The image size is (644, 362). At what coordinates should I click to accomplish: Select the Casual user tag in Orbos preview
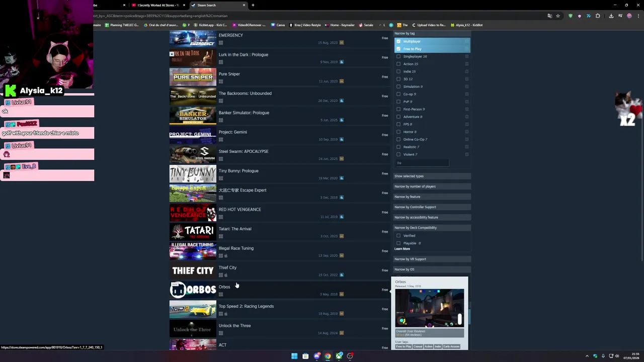[x=418, y=346]
